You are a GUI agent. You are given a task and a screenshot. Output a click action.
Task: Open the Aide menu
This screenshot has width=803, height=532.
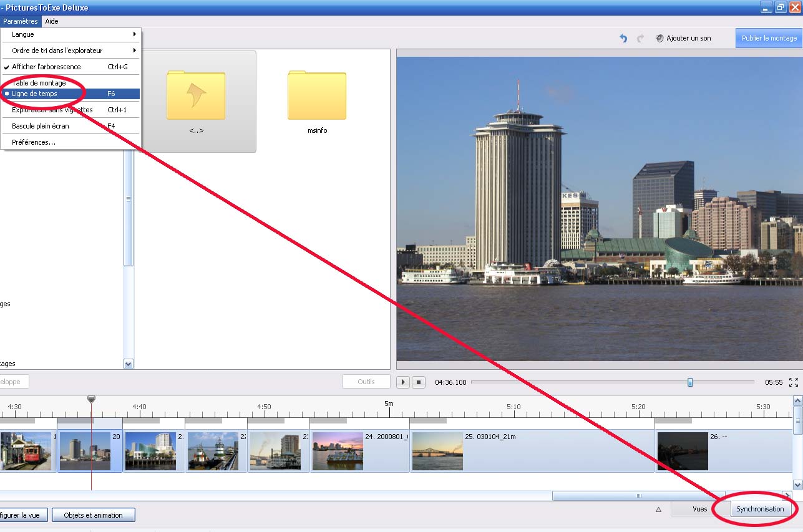coord(52,21)
